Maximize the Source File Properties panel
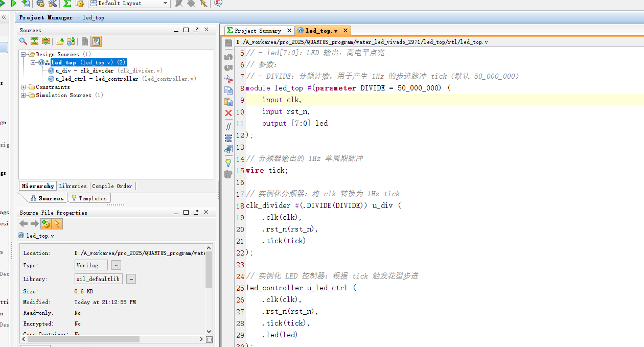644x347 pixels. click(186, 212)
